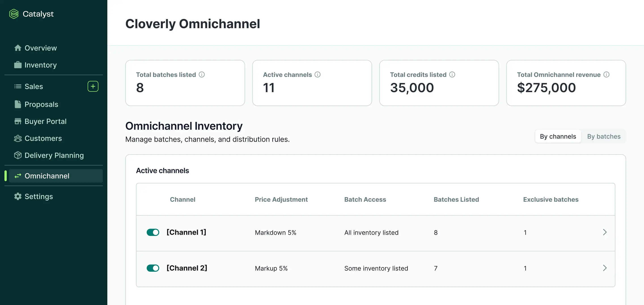The width and height of the screenshot is (644, 305).
Task: Click the plus button next to Sales
Action: point(93,86)
